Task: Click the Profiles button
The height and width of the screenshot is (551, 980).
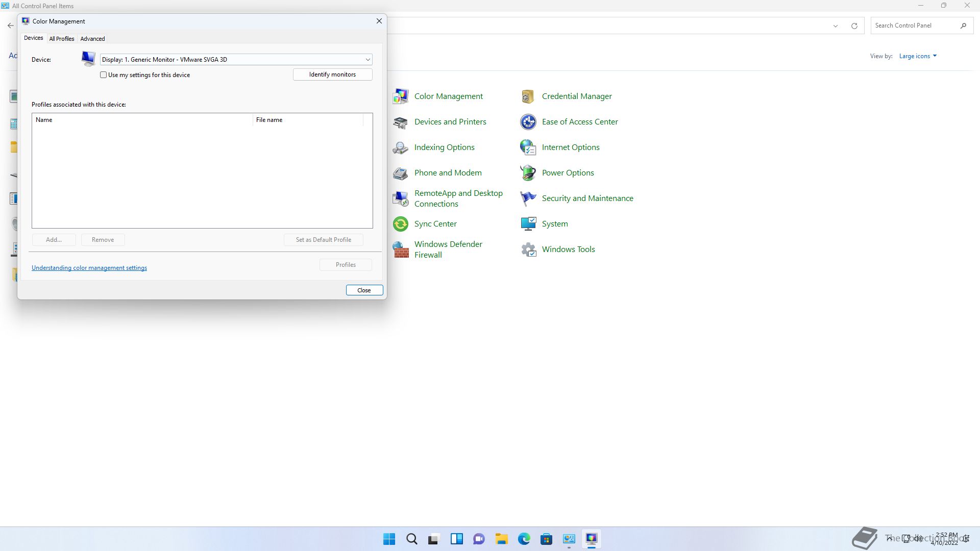Action: (x=346, y=265)
